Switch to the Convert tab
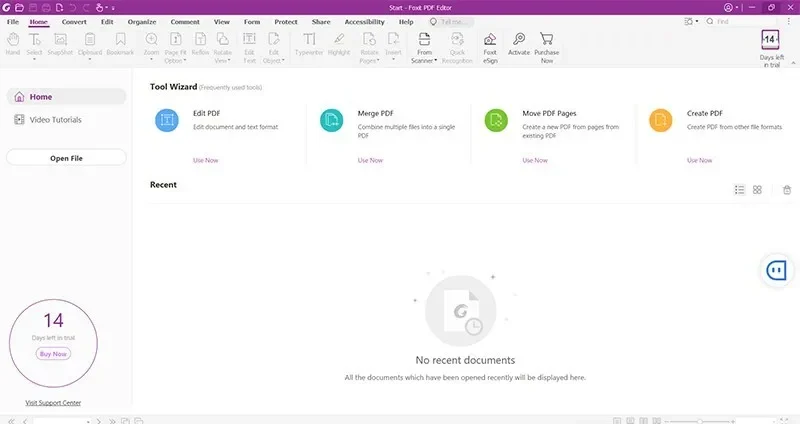Viewport: 800px width, 424px height. click(x=74, y=22)
